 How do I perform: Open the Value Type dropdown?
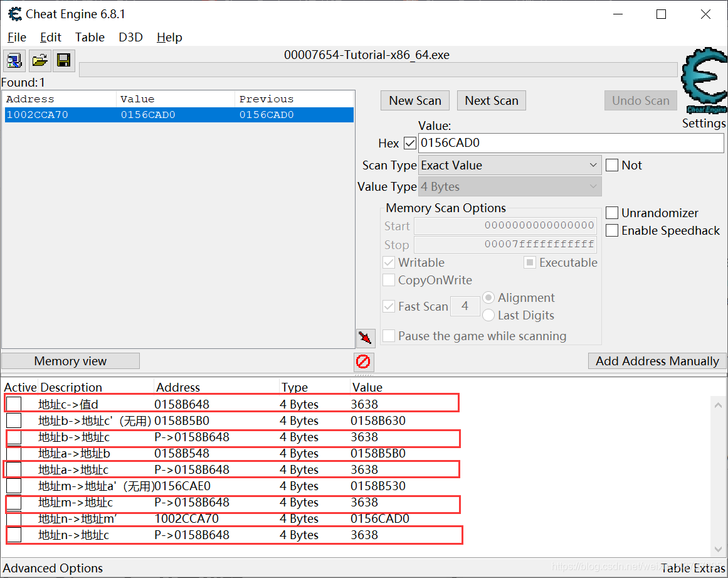coord(510,187)
